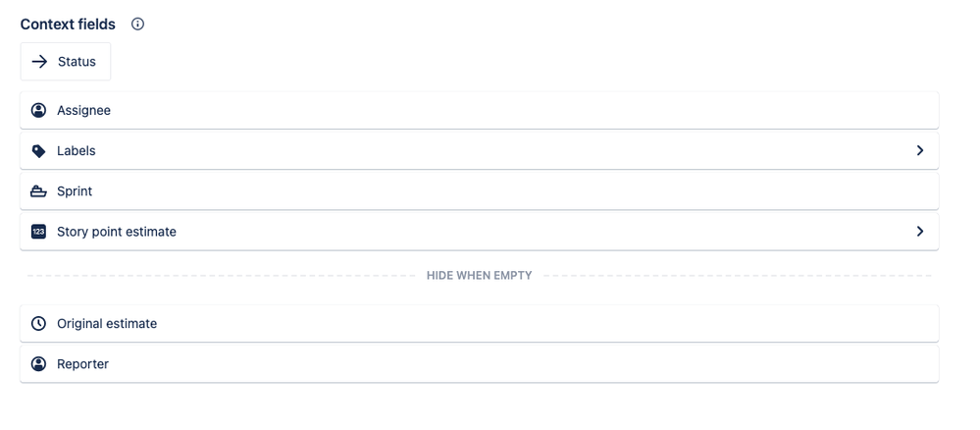Select the Original estimate field label
The height and width of the screenshot is (430, 980).
tap(107, 324)
